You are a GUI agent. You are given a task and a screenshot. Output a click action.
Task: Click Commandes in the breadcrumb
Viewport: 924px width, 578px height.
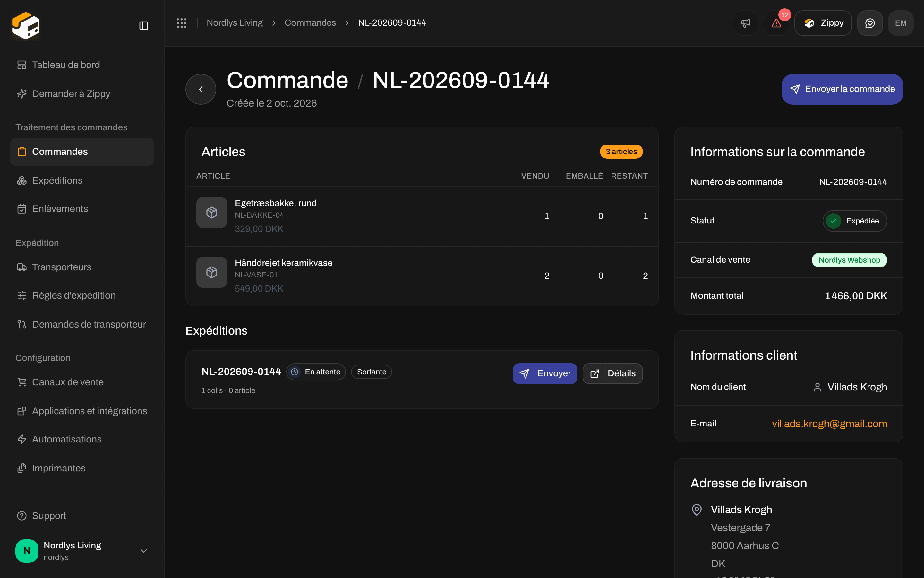310,23
